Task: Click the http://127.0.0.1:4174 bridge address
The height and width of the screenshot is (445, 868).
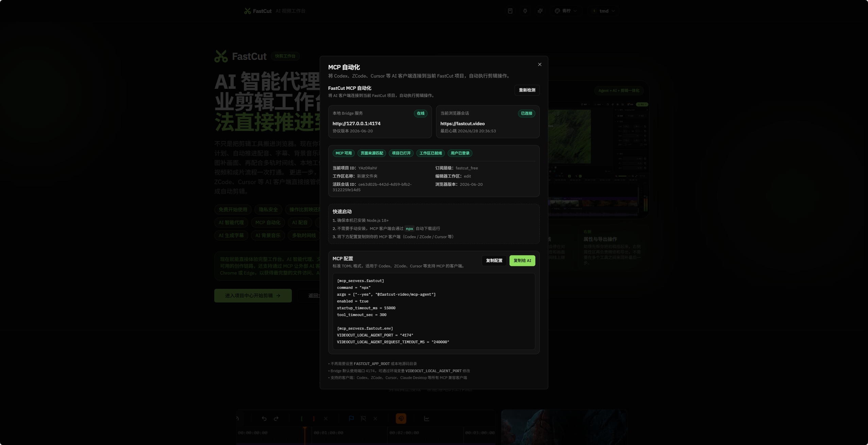Action: [x=356, y=124]
